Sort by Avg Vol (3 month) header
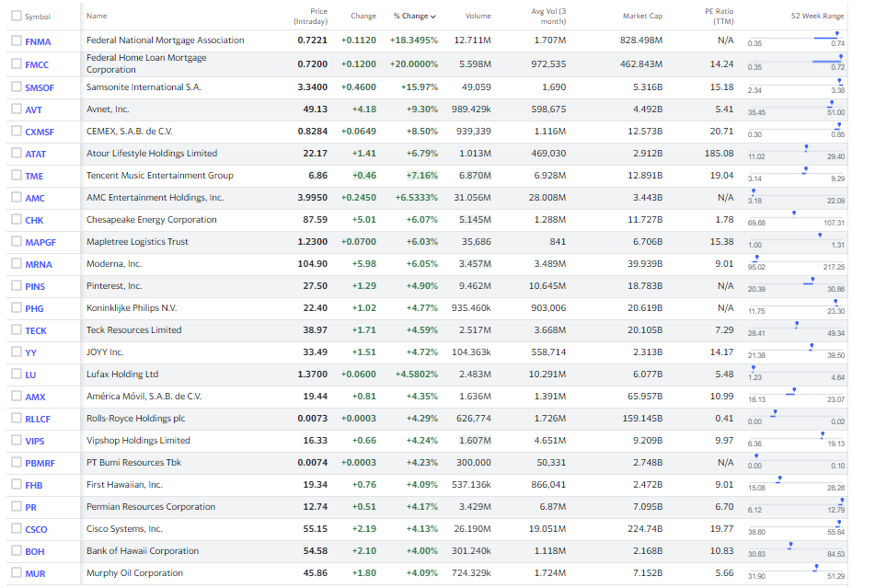Screen dimensions: 875x588 tap(548, 17)
